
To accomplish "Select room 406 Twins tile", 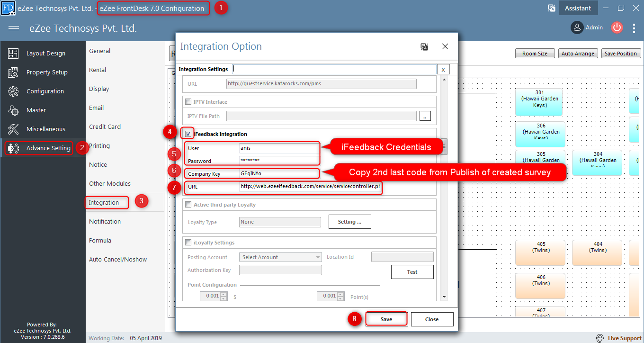I will pyautogui.click(x=540, y=286).
